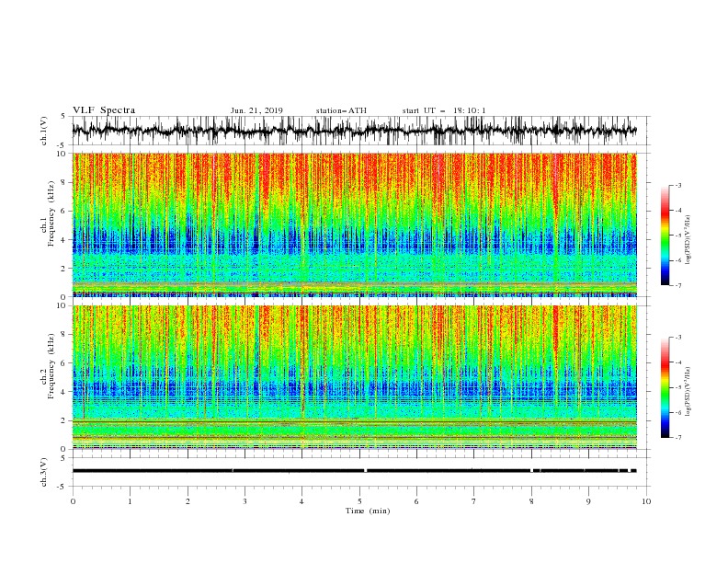Viewport: 728px width, 563px height.
Task: Click the "station=ATH" header label
Action: pyautogui.click(x=341, y=110)
